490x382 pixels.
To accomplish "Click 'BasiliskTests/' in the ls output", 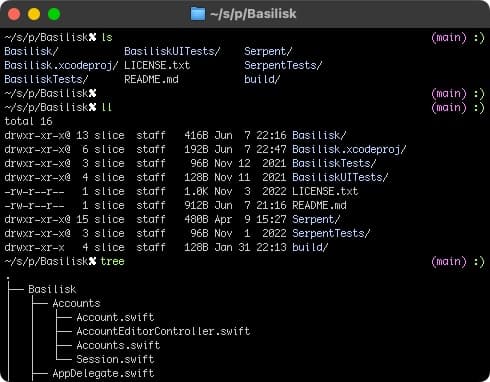I will pos(47,79).
